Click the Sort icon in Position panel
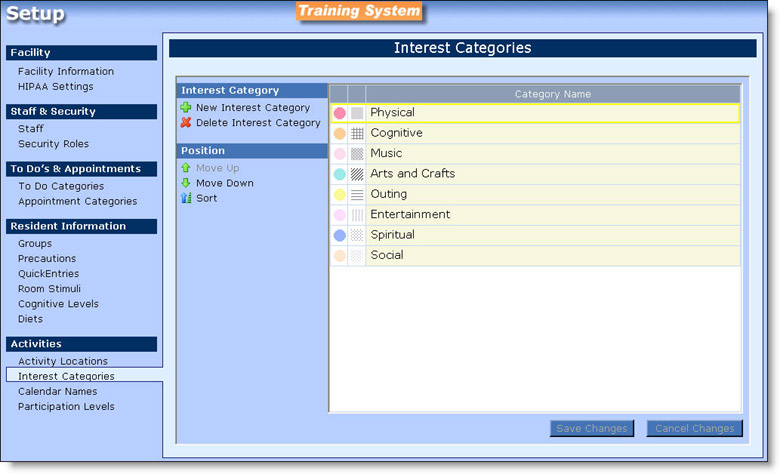The width and height of the screenshot is (780, 474). pyautogui.click(x=186, y=198)
